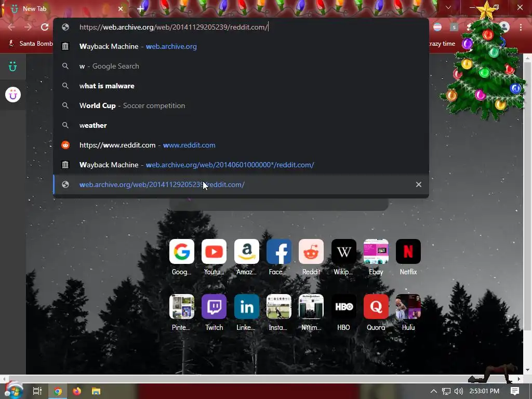Image resolution: width=532 pixels, height=399 pixels.
Task: Open the Facebook shortcut tile
Action: (x=279, y=251)
